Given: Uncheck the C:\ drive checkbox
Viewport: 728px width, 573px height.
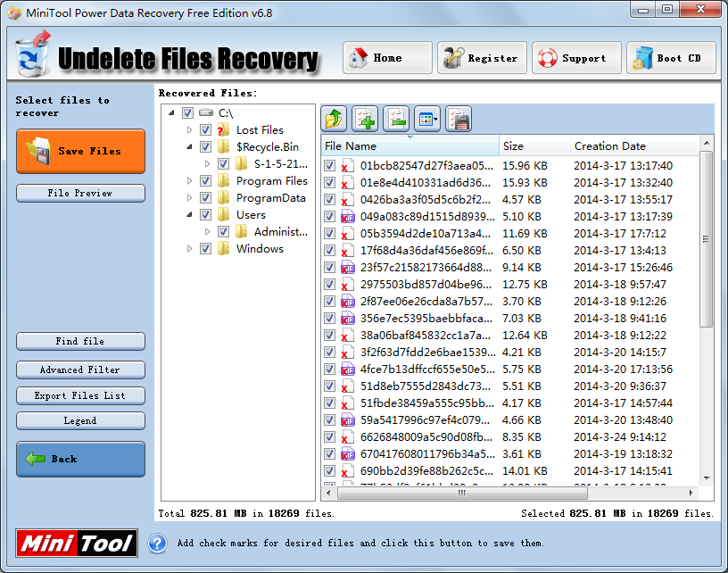Looking at the screenshot, I should click(187, 112).
